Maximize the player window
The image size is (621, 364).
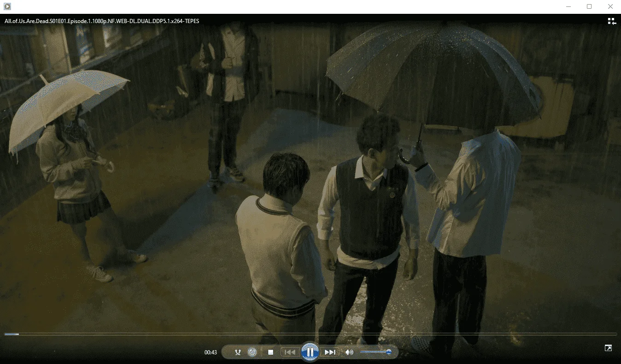tap(589, 6)
